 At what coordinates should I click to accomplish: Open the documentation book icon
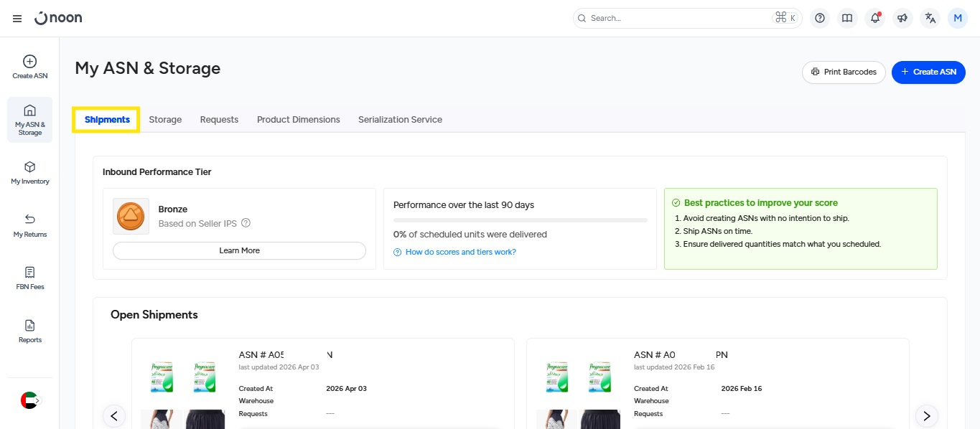click(847, 19)
